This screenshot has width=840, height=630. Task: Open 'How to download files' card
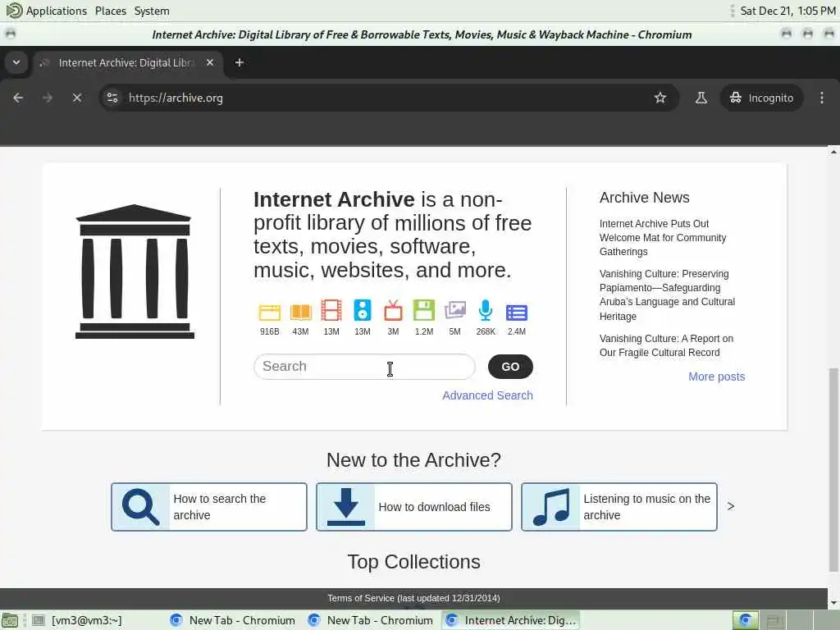414,507
